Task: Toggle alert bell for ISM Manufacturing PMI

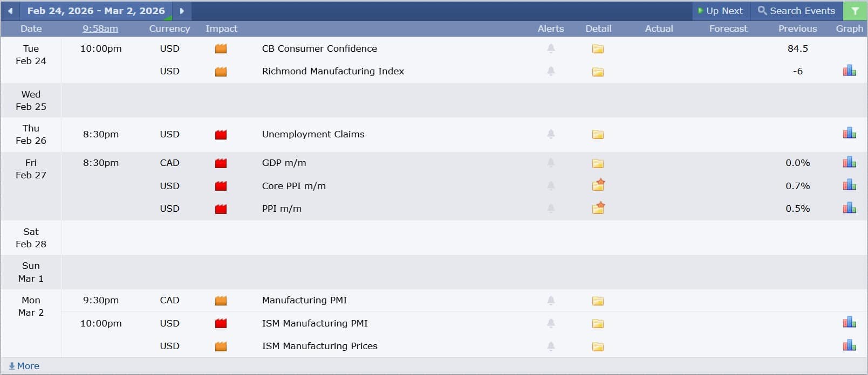Action: point(551,323)
